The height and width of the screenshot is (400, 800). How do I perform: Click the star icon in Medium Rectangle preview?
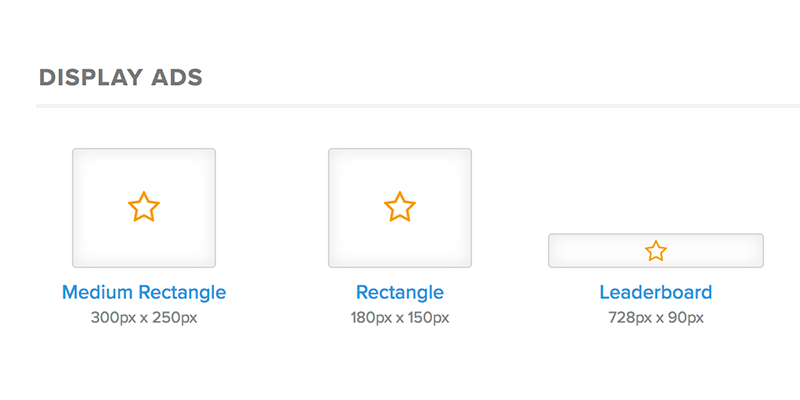tap(144, 207)
